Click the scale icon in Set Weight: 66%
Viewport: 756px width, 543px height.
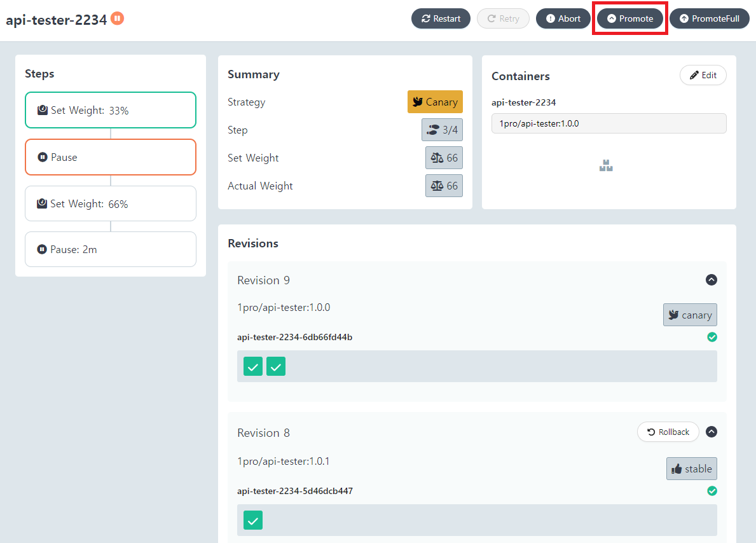pos(42,203)
